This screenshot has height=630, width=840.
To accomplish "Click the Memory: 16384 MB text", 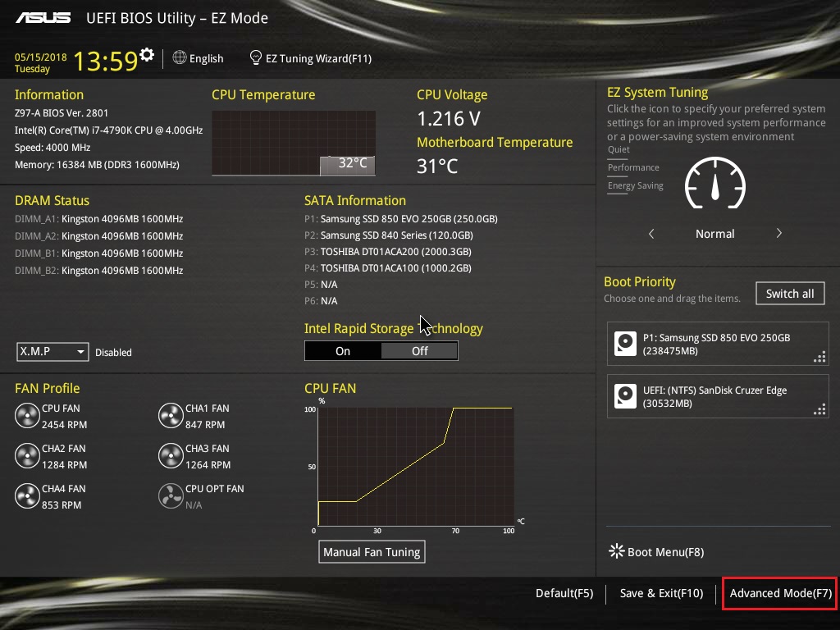I will point(97,164).
